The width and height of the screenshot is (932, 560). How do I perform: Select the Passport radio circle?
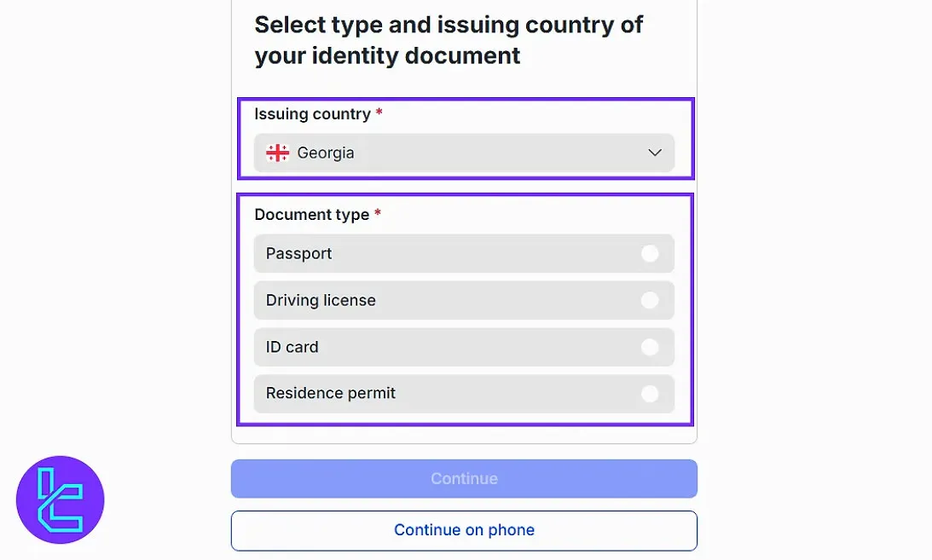tap(650, 253)
